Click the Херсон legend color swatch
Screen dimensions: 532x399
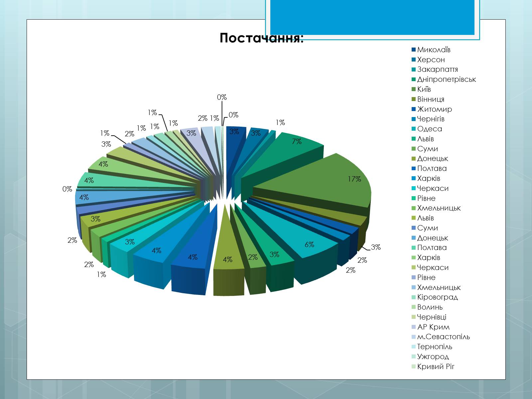pos(414,60)
